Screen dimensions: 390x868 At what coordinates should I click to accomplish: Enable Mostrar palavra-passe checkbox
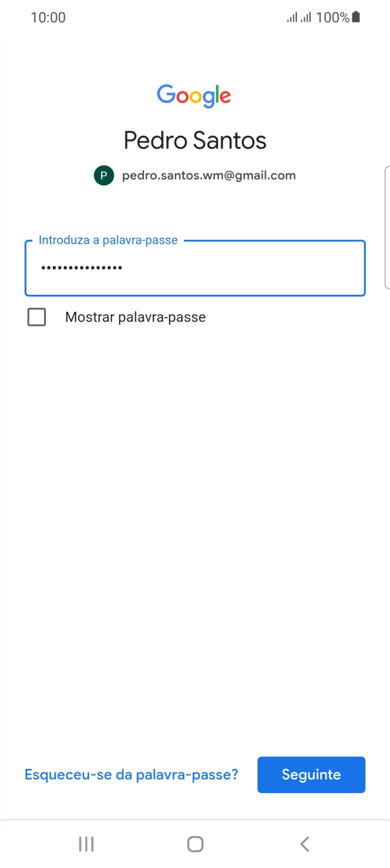pyautogui.click(x=37, y=317)
